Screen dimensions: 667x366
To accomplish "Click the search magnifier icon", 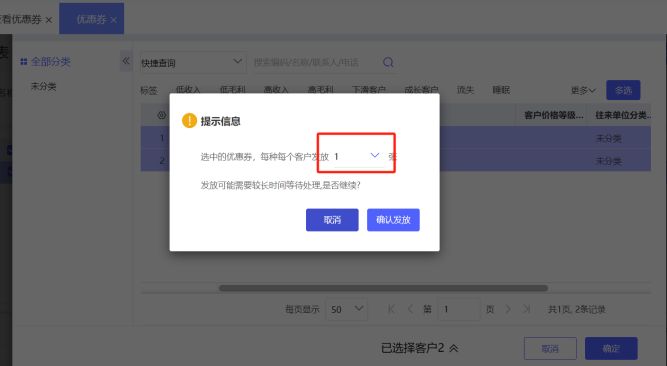I will coord(388,63).
